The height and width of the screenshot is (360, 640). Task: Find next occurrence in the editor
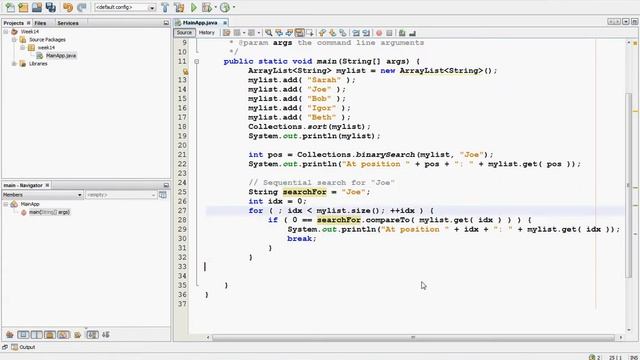tap(289, 33)
